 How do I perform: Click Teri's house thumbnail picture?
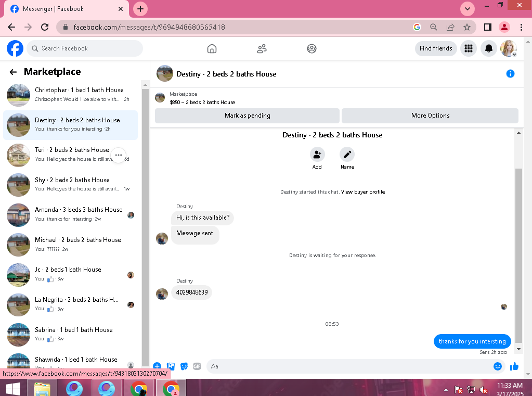18,155
